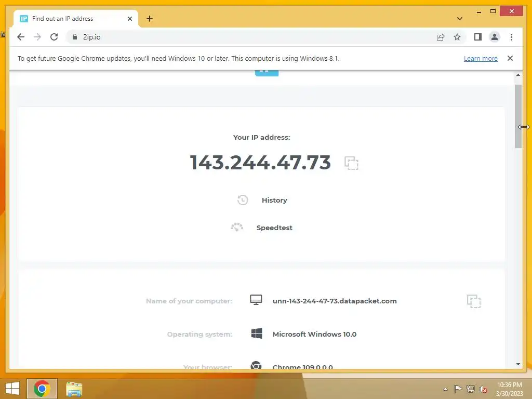Viewport: 532px width, 399px height.
Task: Click the page scrollbar up arrow
Action: pos(518,75)
